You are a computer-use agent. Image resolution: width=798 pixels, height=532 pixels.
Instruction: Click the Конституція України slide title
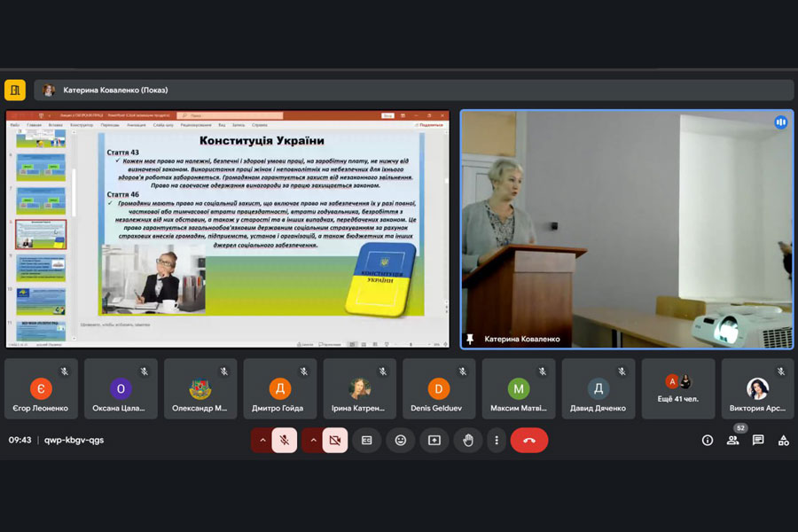pyautogui.click(x=262, y=140)
